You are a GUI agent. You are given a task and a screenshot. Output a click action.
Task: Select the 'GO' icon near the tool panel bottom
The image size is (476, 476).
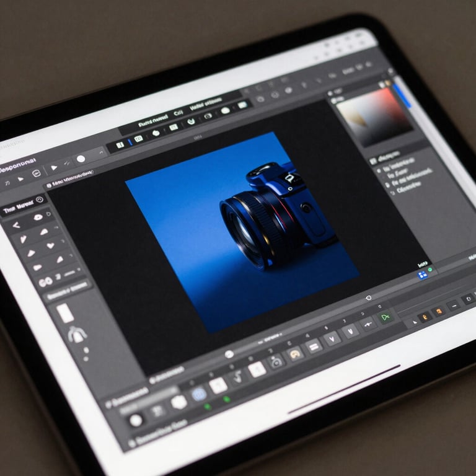(x=46, y=283)
